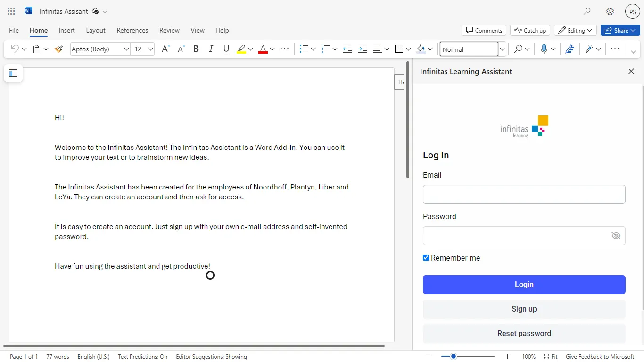Click the Borders icon

pos(399,49)
